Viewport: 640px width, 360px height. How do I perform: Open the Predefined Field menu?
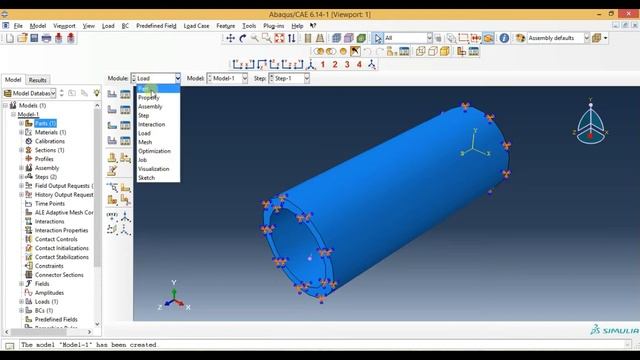(156, 26)
